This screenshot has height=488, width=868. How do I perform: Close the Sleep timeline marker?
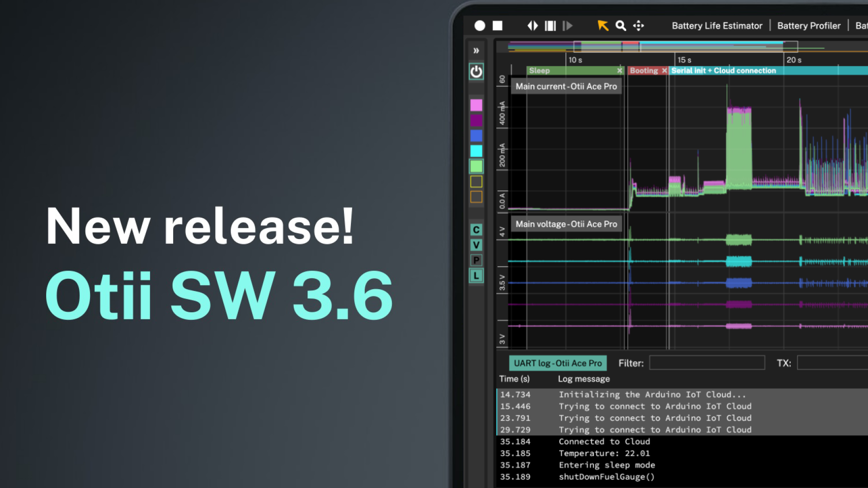tap(619, 70)
